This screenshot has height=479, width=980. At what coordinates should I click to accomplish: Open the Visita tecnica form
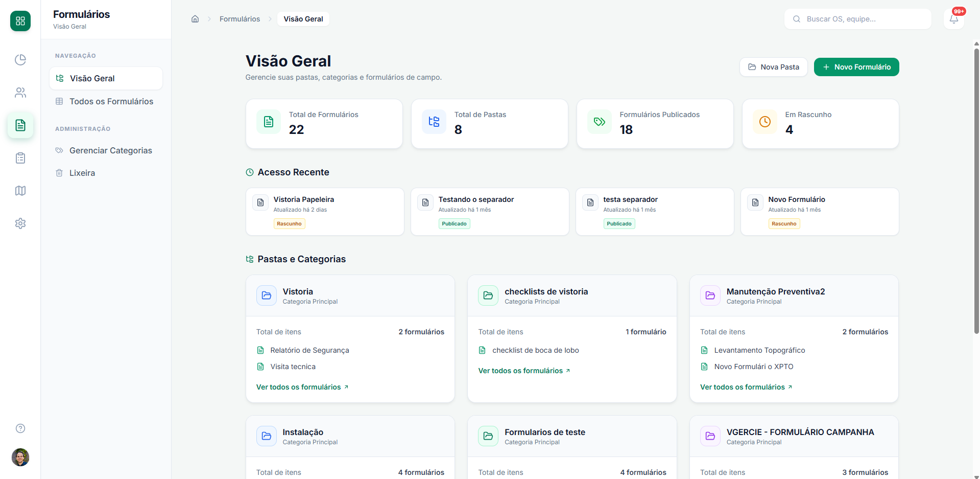point(293,367)
